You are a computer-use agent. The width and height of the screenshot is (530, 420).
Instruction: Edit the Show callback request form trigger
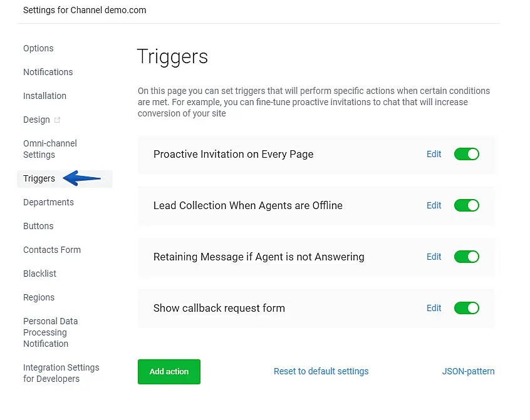[434, 308]
